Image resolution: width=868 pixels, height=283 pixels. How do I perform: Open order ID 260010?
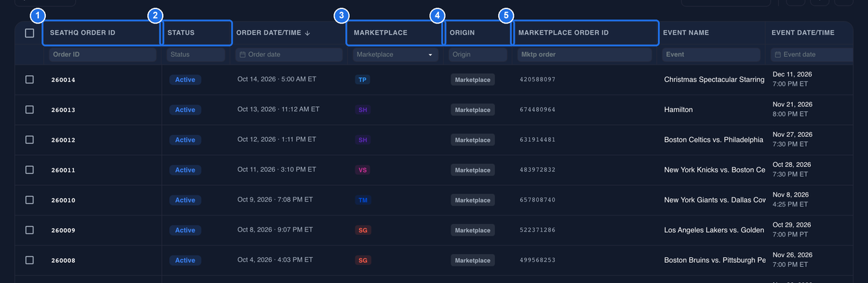pyautogui.click(x=63, y=200)
